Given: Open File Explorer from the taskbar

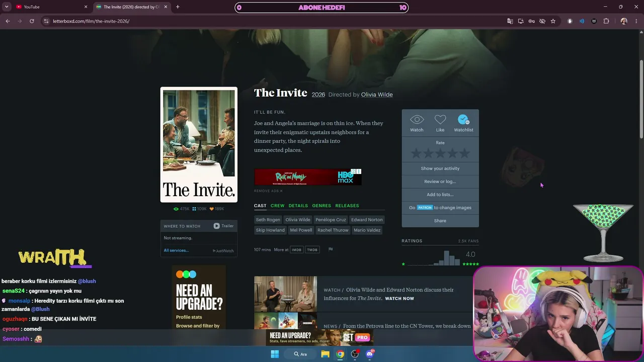Looking at the screenshot, I should (x=326, y=354).
